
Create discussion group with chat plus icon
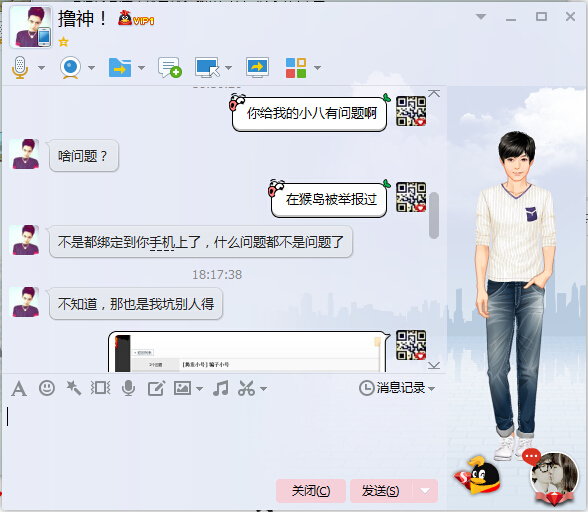(x=170, y=68)
